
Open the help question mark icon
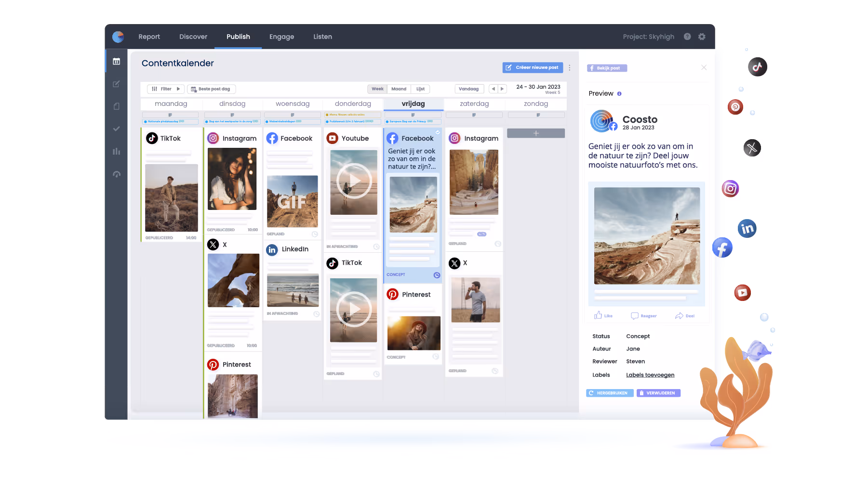(x=687, y=37)
